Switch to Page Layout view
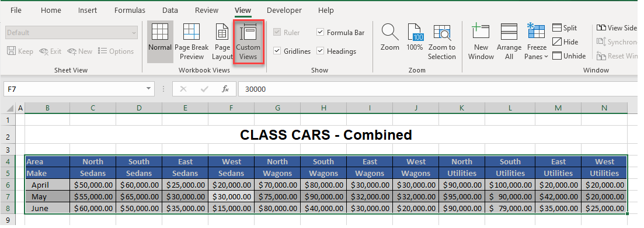644x228 pixels. [x=222, y=42]
